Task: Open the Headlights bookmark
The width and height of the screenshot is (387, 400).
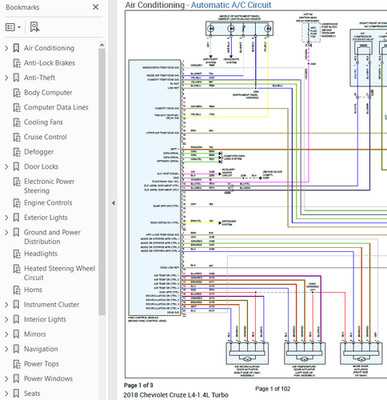Action: [41, 254]
